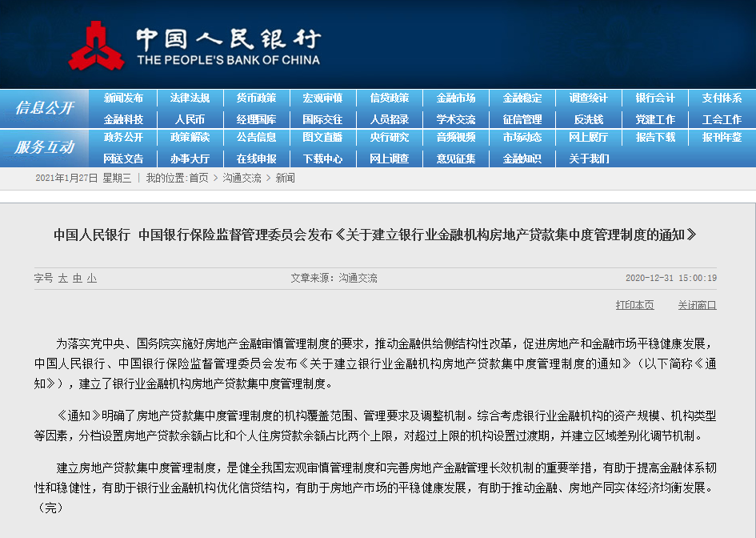Screen dimensions: 756x538
Task: Click the People's Bank of China logo
Action: click(x=194, y=46)
